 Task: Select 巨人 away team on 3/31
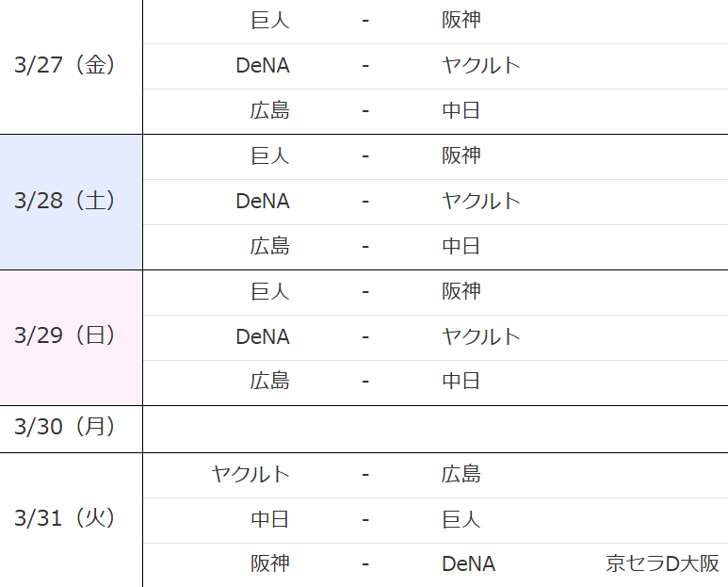click(x=461, y=518)
